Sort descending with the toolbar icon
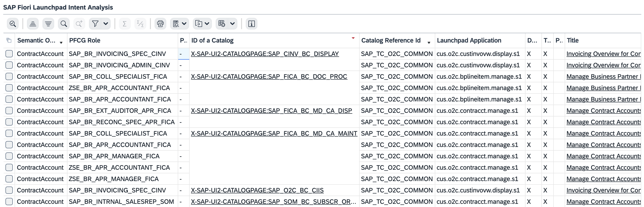The image size is (644, 207). tap(48, 24)
